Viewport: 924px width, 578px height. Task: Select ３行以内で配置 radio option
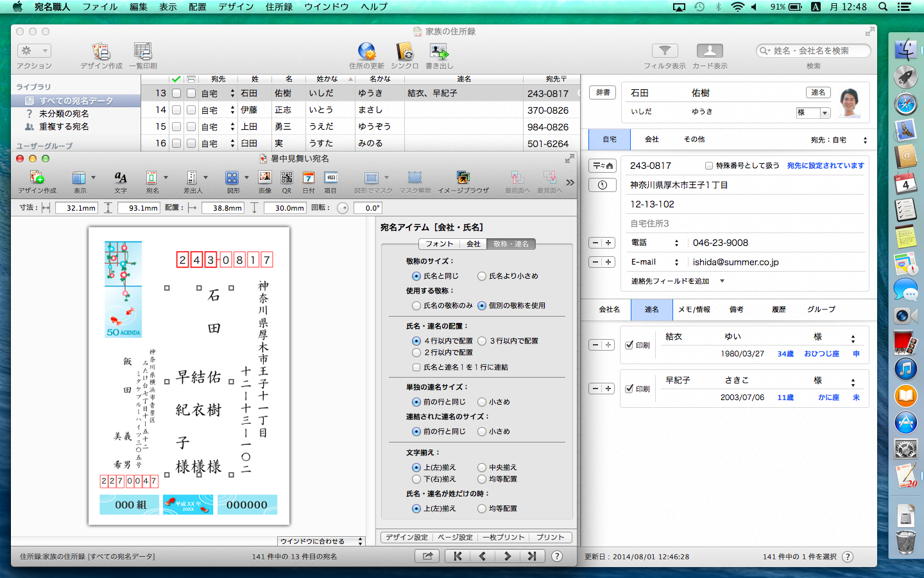[x=483, y=341]
